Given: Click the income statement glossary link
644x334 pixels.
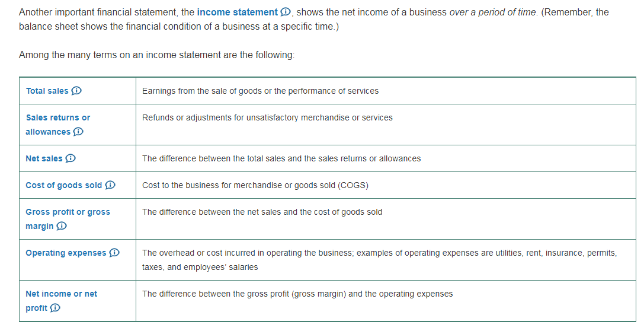Looking at the screenshot, I should (237, 12).
